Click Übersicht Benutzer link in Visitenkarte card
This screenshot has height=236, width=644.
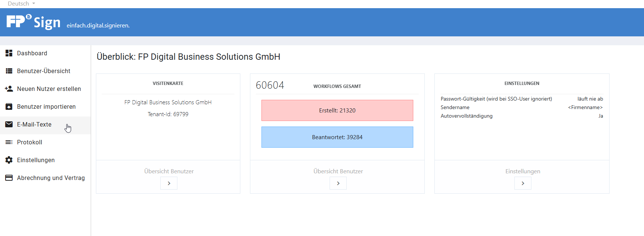click(169, 171)
